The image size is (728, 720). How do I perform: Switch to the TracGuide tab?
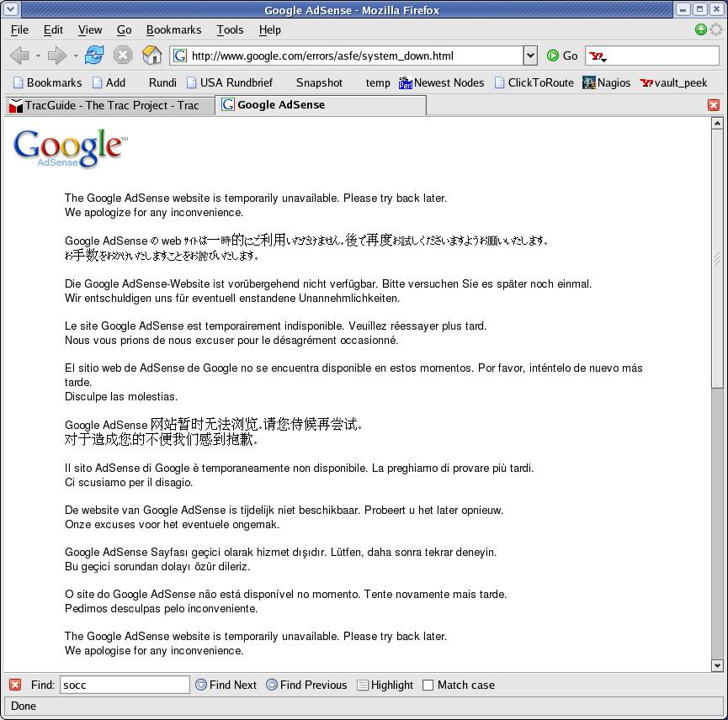click(x=109, y=104)
